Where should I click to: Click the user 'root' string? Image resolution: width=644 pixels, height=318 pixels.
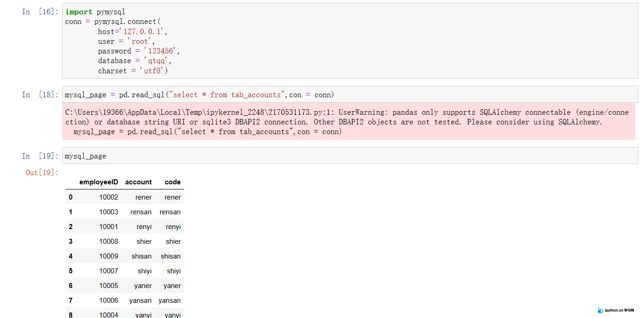tap(140, 41)
